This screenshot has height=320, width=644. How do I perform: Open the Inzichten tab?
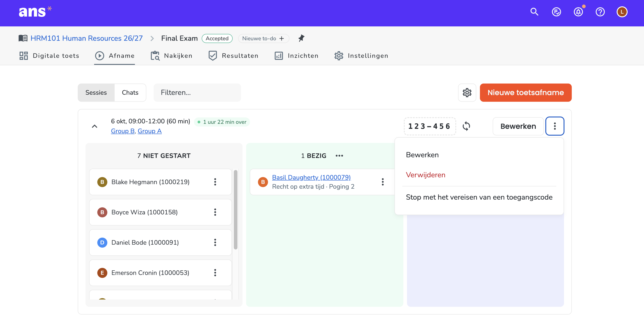296,56
